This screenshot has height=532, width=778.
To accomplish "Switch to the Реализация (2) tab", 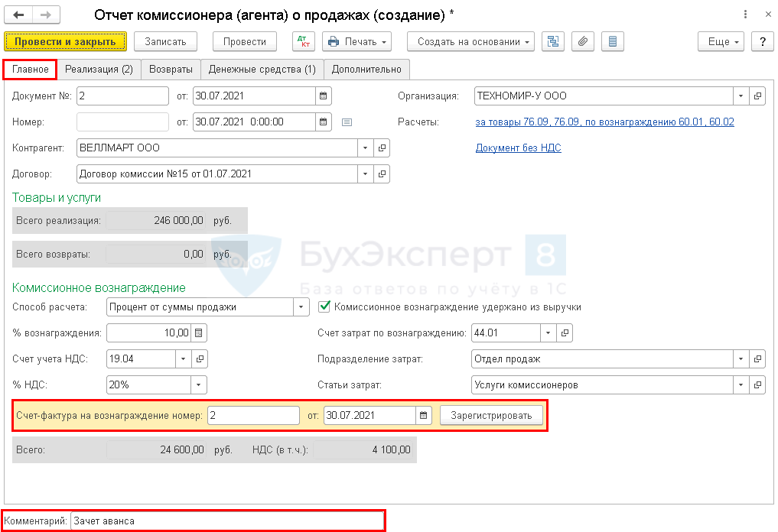I will click(99, 70).
